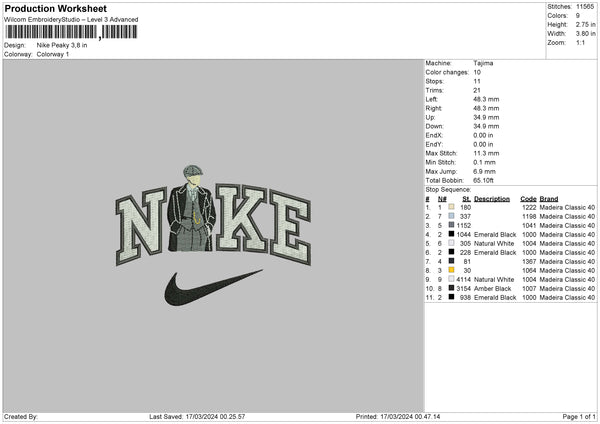Click the embroidered man figure in the NIKE design

tap(191, 210)
